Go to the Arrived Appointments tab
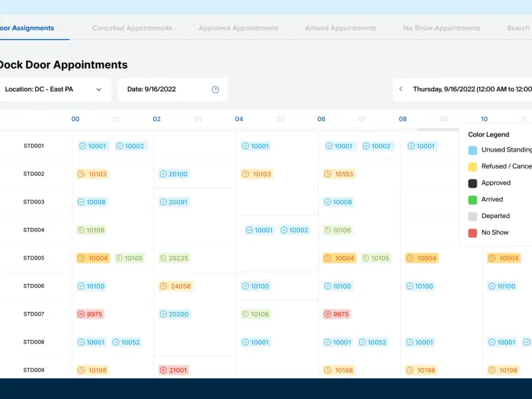 click(340, 28)
